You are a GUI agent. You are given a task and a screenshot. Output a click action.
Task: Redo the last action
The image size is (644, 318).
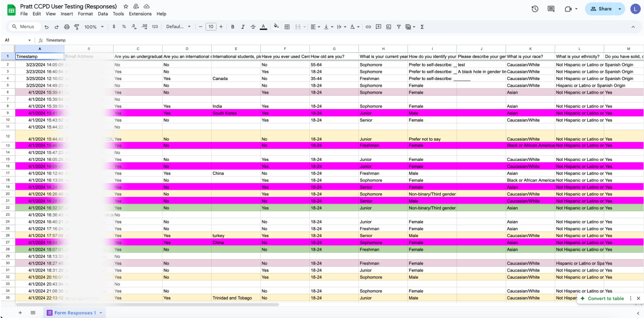[x=57, y=27]
